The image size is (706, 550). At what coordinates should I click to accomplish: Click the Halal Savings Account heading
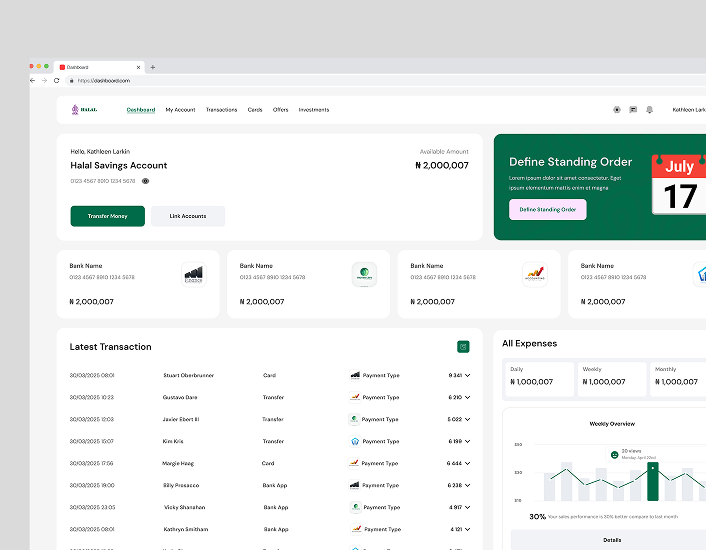119,165
